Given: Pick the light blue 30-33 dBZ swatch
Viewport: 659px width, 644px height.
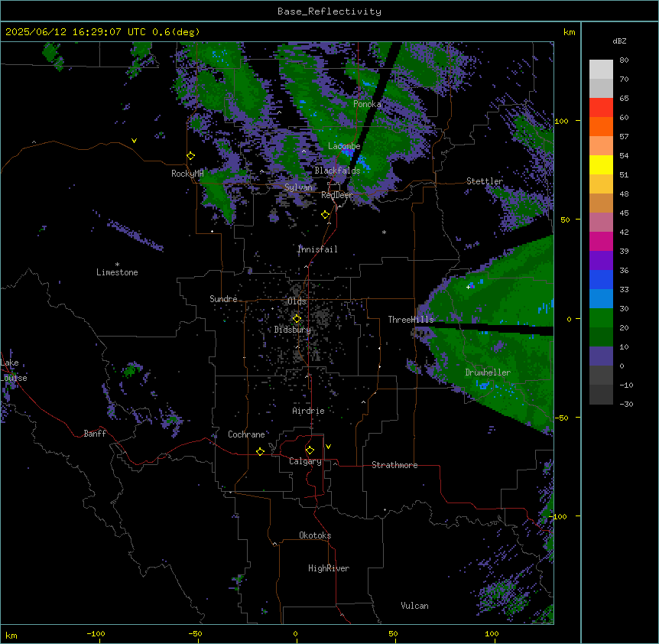Looking at the screenshot, I should click(601, 298).
